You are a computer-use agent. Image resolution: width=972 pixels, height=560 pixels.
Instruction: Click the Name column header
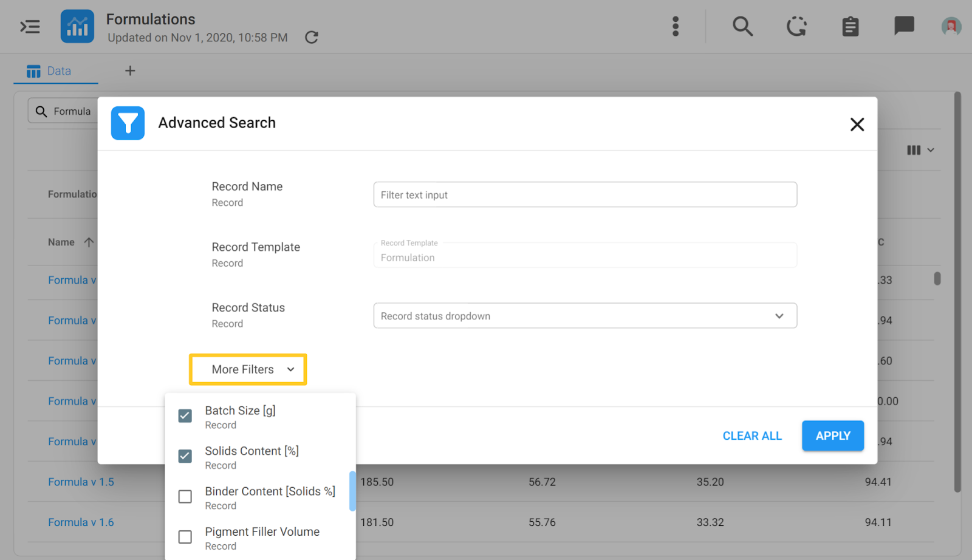61,242
